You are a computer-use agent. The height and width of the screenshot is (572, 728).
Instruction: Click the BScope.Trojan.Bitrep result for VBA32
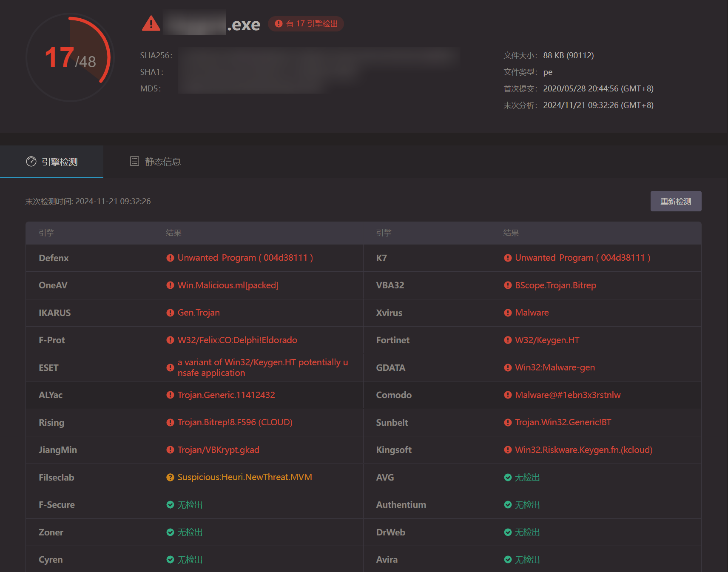[555, 285]
